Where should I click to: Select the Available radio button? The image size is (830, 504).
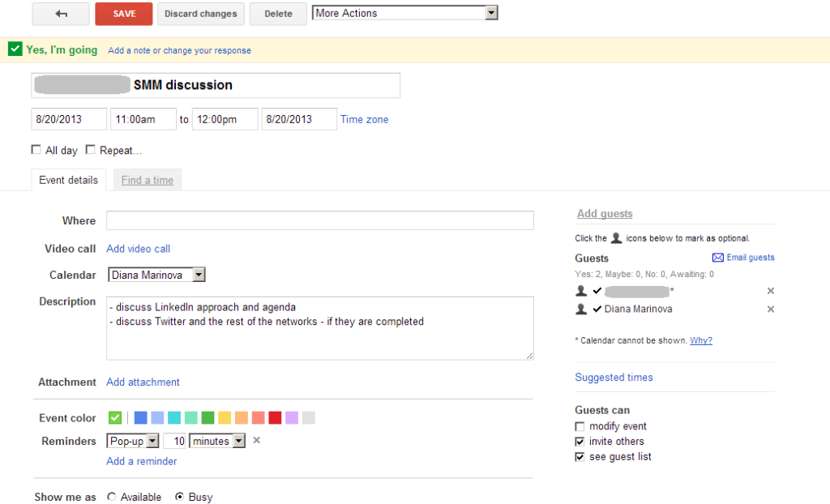point(111,497)
